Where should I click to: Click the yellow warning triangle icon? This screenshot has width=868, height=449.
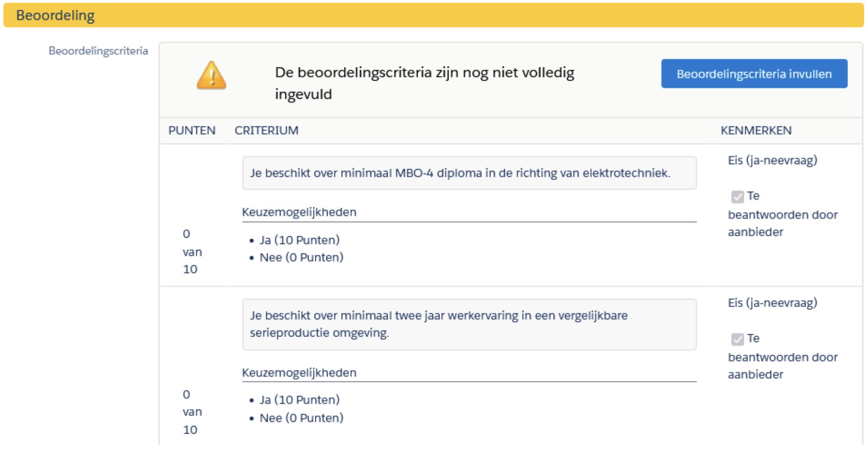(x=211, y=75)
